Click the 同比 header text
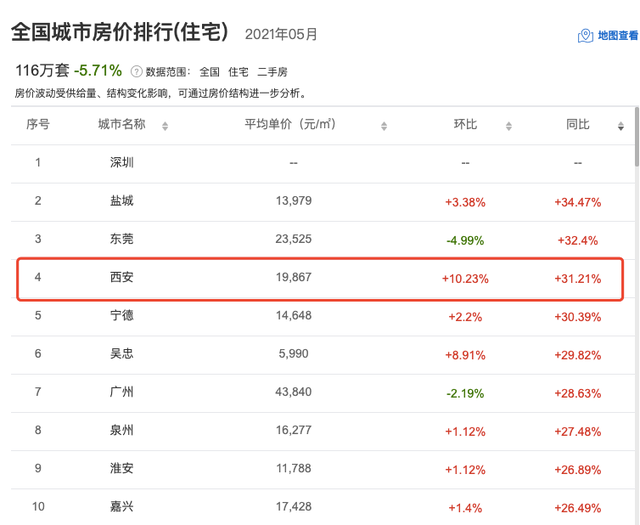The height and width of the screenshot is (525, 640). click(578, 124)
